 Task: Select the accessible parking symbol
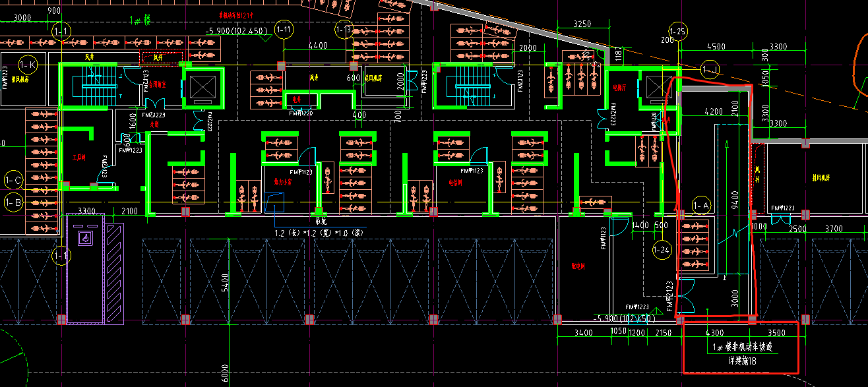tap(86, 237)
